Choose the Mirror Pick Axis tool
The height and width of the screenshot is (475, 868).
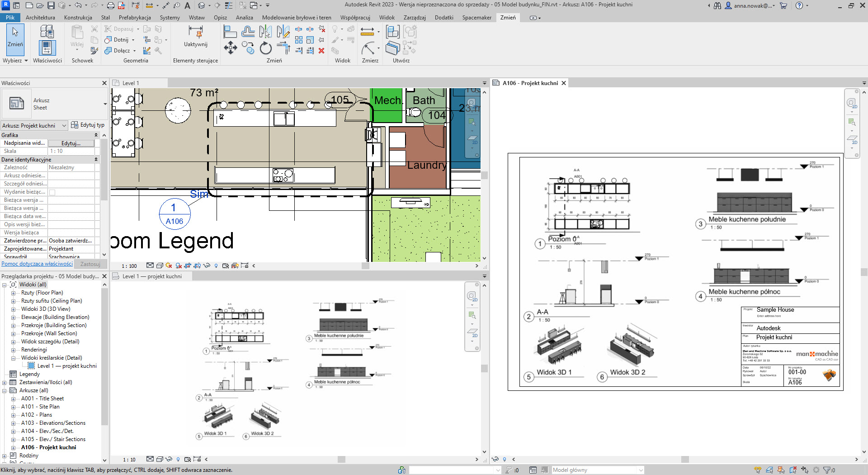tap(265, 32)
